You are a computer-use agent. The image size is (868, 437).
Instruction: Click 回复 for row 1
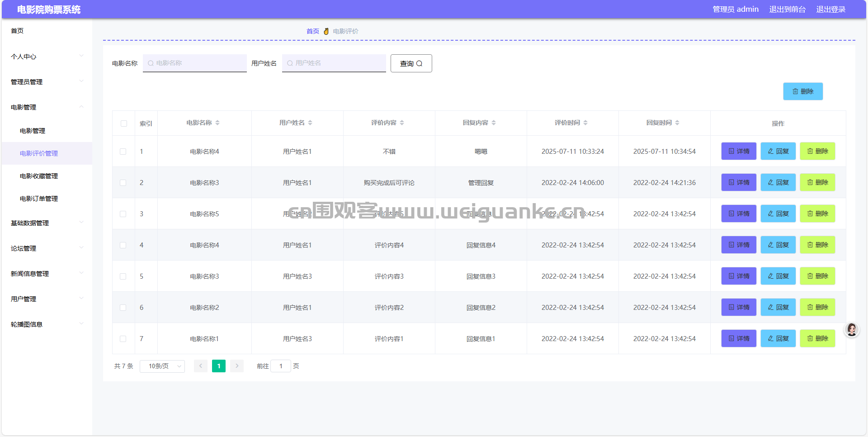[x=778, y=151]
